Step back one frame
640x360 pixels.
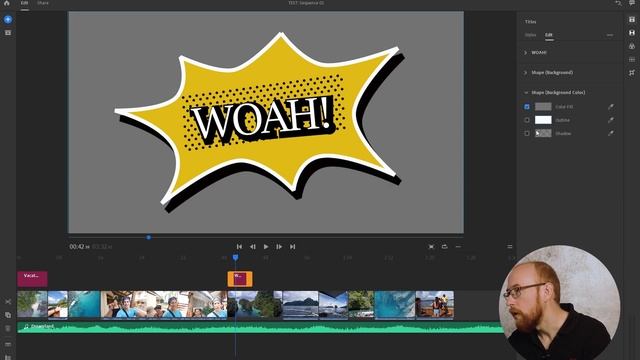(x=253, y=247)
